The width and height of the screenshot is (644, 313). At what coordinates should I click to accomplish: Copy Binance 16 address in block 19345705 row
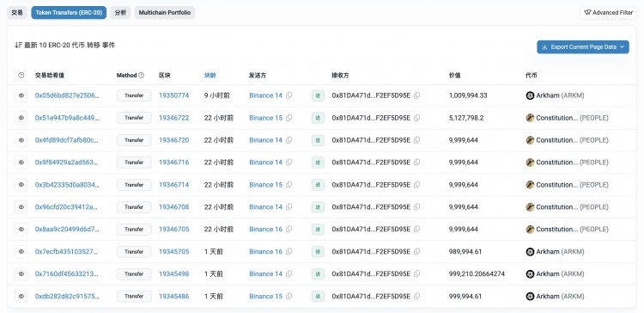289,252
